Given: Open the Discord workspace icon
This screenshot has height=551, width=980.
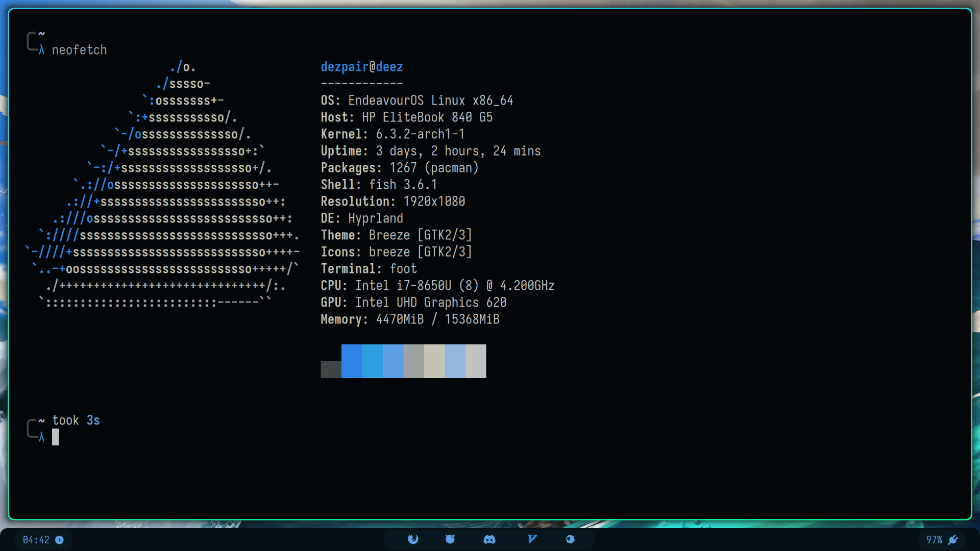Looking at the screenshot, I should [489, 539].
